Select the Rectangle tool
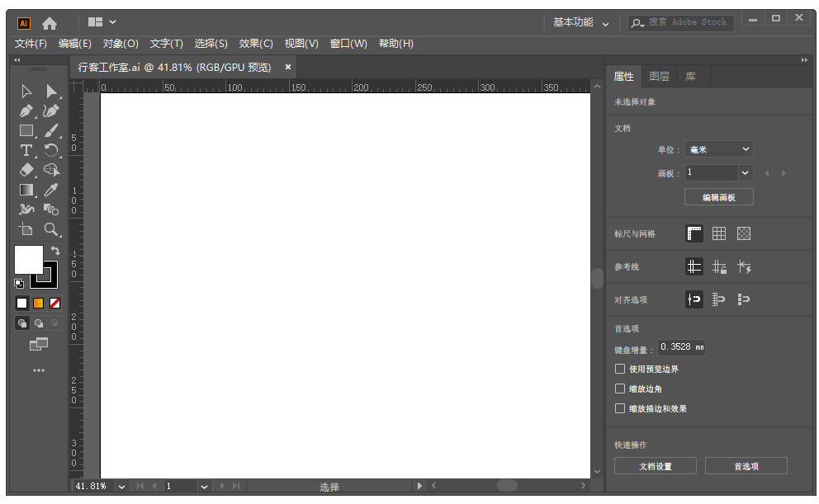This screenshot has height=504, width=819. point(26,131)
